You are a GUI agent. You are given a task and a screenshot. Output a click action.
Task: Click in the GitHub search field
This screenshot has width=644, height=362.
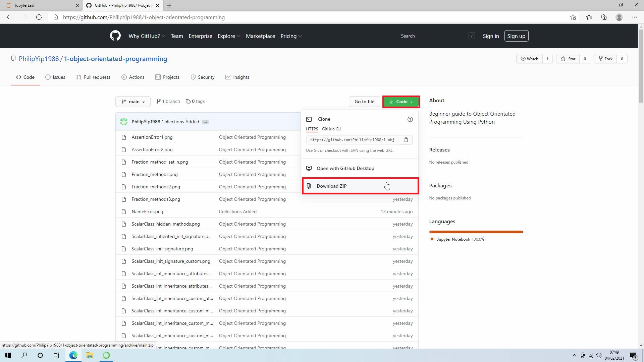click(437, 36)
